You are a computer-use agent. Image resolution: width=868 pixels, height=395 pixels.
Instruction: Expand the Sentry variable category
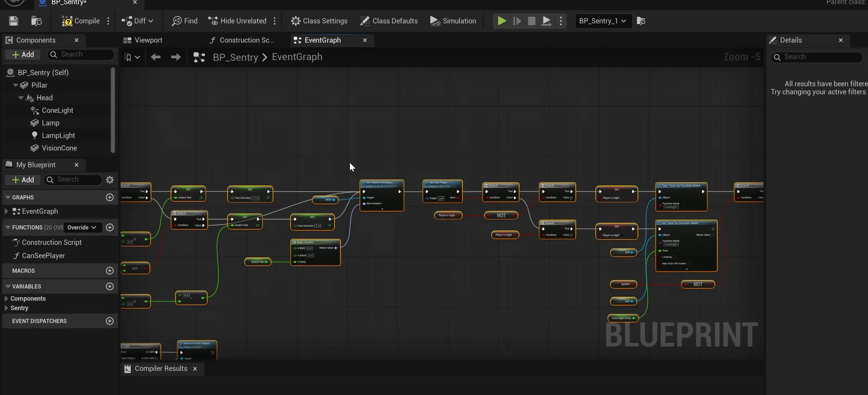7,308
